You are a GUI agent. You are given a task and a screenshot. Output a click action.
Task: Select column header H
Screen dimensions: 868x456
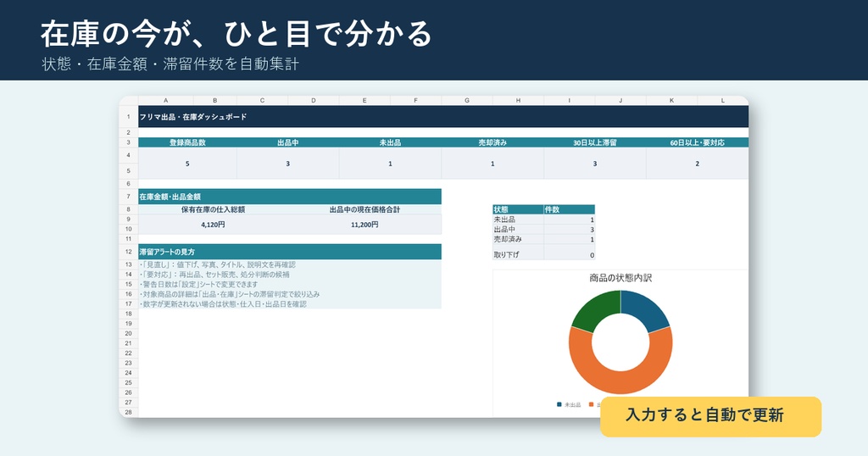(518, 100)
